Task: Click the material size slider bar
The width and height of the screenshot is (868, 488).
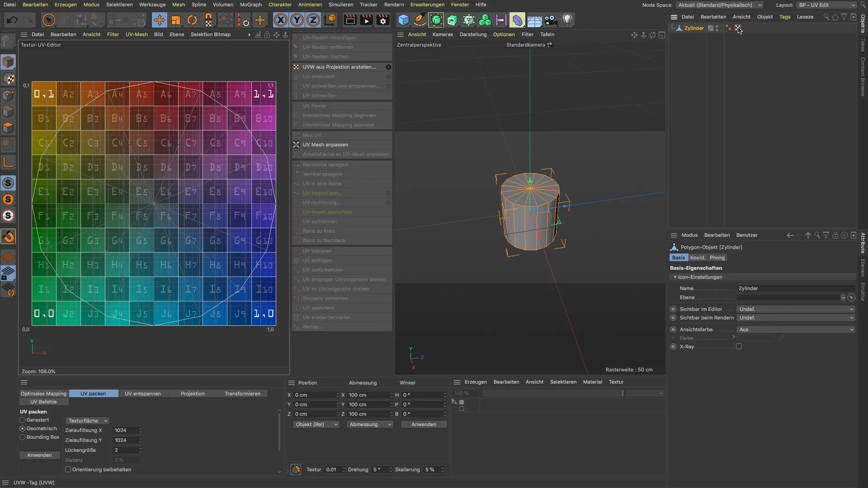Action: coord(552,393)
